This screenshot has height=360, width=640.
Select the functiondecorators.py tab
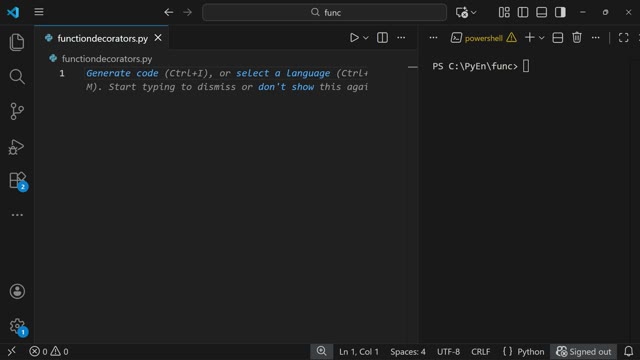pos(102,38)
